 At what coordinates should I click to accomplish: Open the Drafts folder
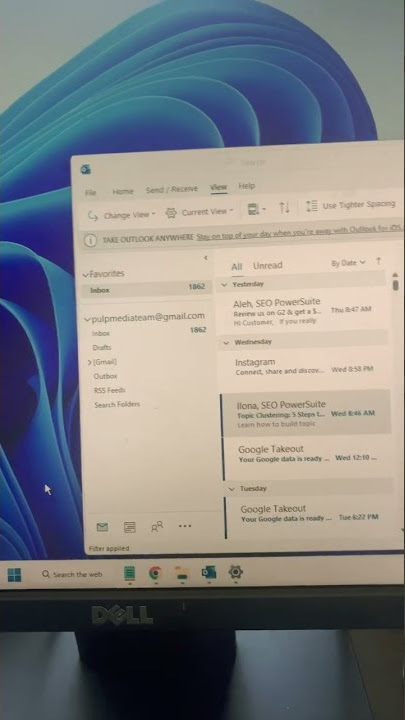pos(102,348)
